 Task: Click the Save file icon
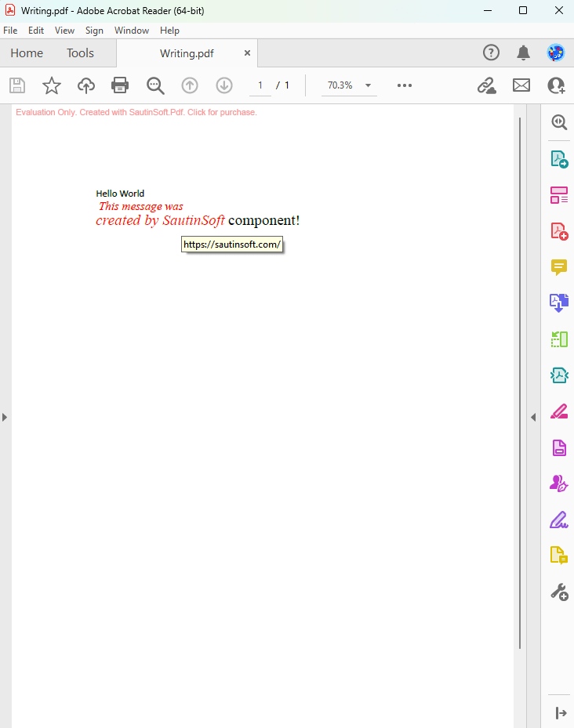[17, 85]
